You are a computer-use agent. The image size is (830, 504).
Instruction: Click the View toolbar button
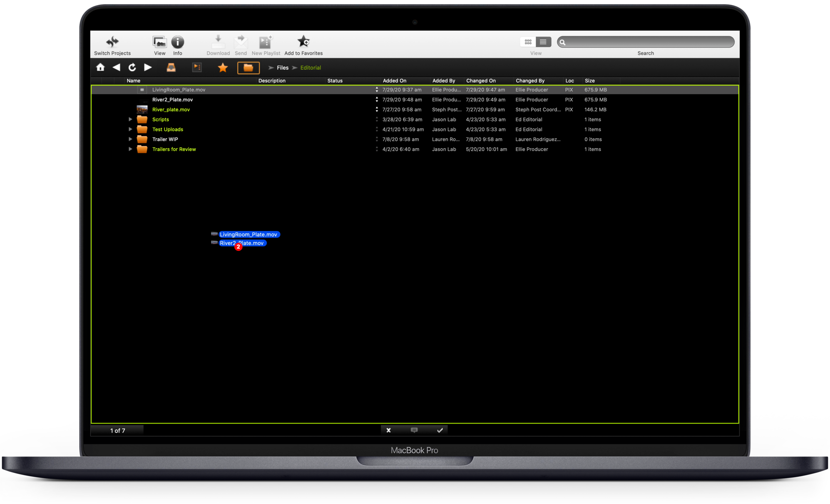point(159,42)
